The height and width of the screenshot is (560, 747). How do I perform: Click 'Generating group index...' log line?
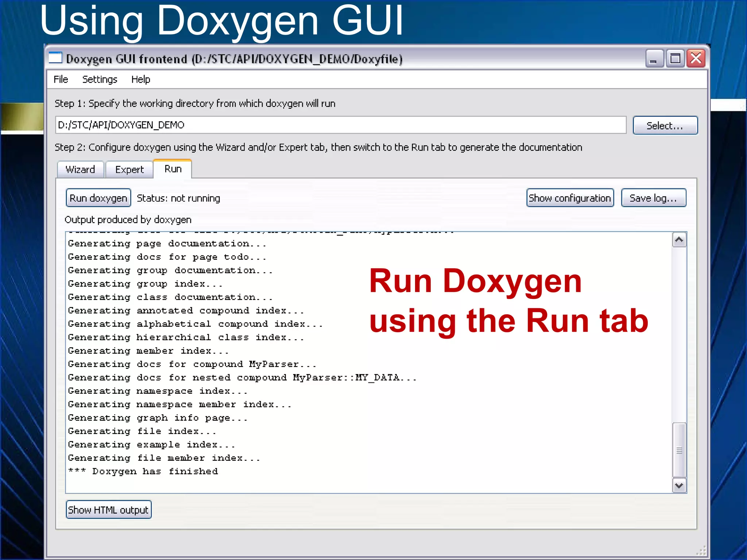point(145,284)
